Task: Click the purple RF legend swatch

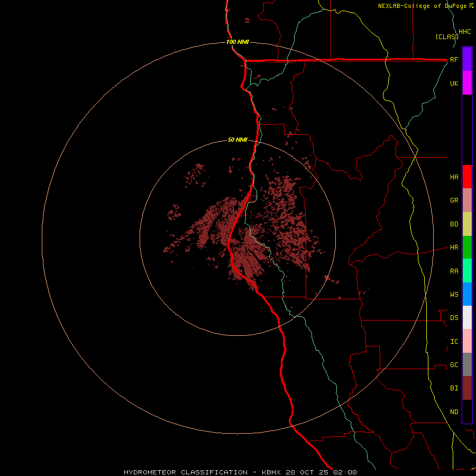Action: pos(467,59)
